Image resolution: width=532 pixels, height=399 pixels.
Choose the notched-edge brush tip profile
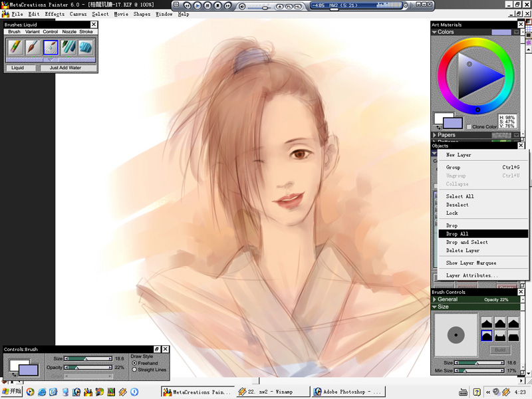point(500,336)
